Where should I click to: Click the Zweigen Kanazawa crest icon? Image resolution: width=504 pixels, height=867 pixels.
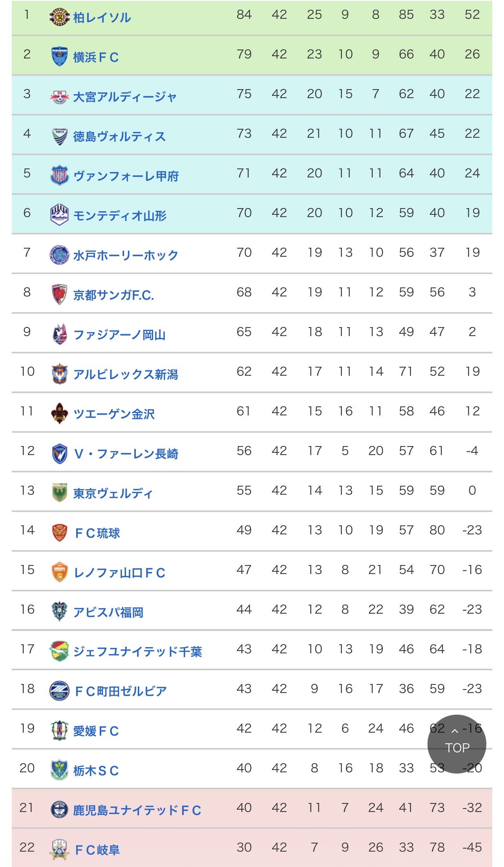pyautogui.click(x=60, y=413)
